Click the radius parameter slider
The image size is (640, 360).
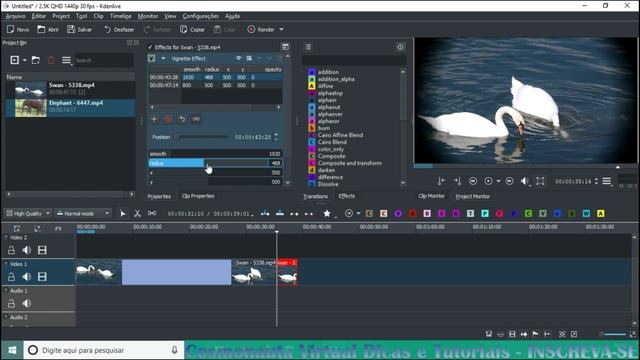point(215,163)
